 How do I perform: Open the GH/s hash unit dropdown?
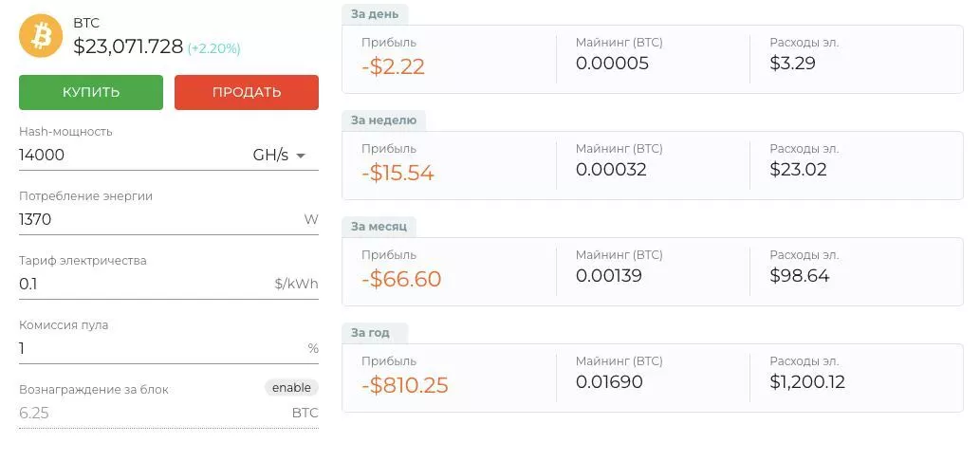[279, 156]
